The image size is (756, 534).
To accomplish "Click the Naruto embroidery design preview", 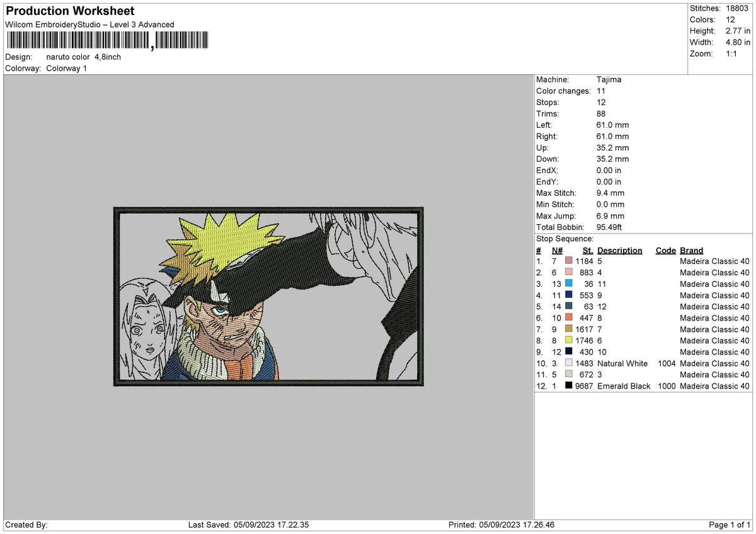I will click(x=268, y=296).
